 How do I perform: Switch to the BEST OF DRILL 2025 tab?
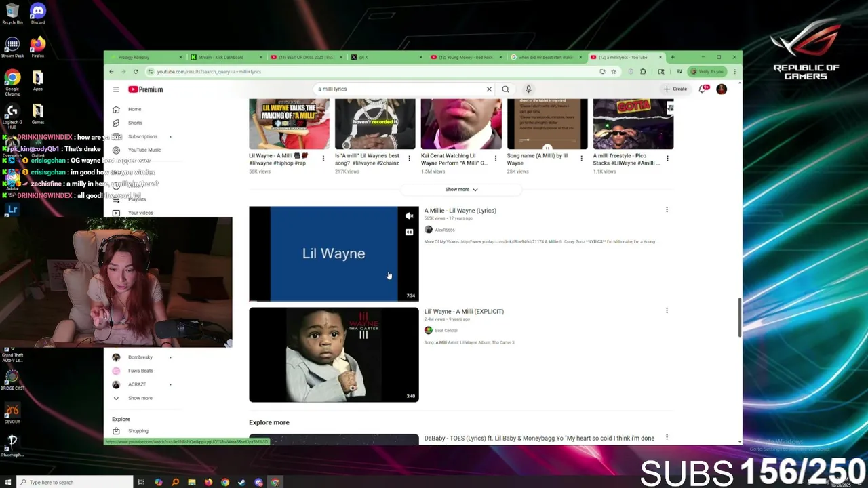pyautogui.click(x=307, y=57)
